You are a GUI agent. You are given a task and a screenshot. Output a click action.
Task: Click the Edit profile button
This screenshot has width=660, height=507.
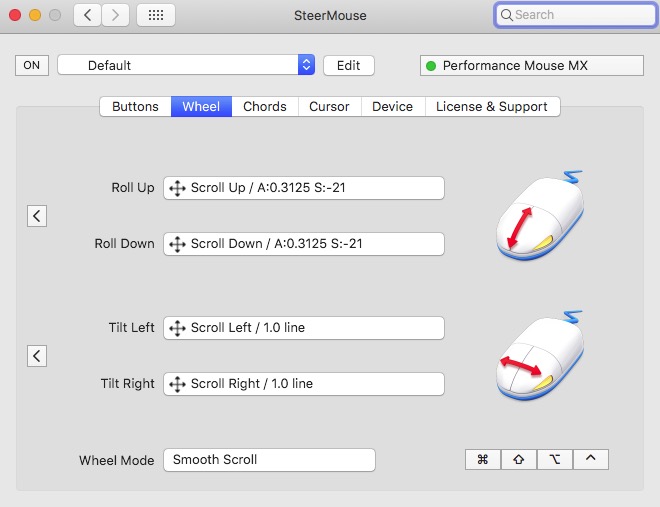[349, 65]
